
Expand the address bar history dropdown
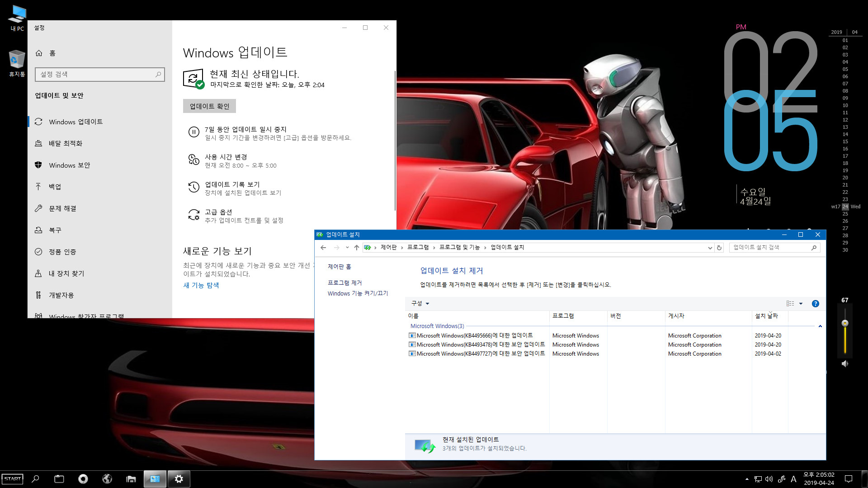coord(710,248)
